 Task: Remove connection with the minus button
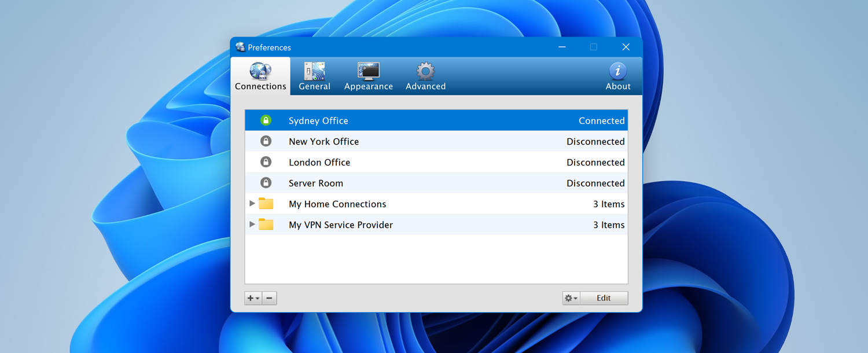click(269, 298)
